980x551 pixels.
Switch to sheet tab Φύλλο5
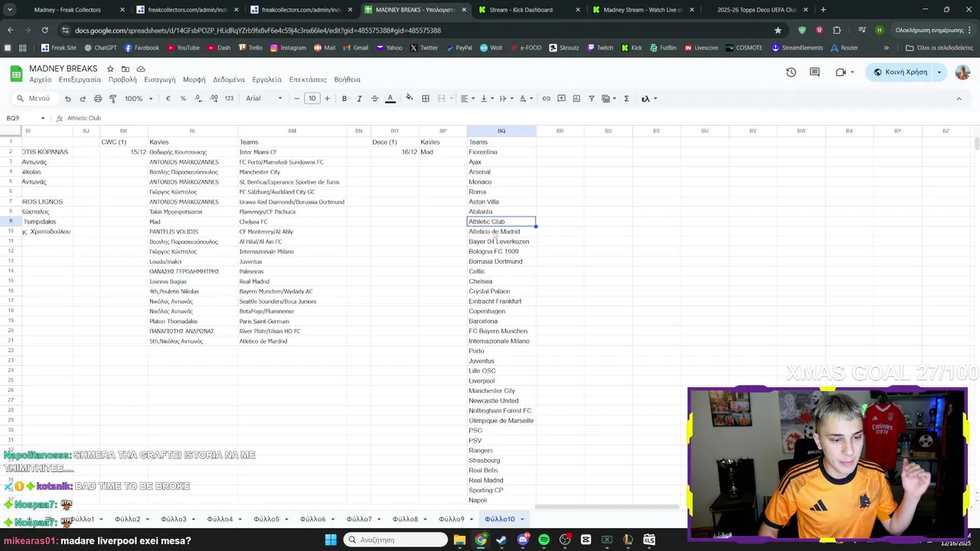(266, 520)
